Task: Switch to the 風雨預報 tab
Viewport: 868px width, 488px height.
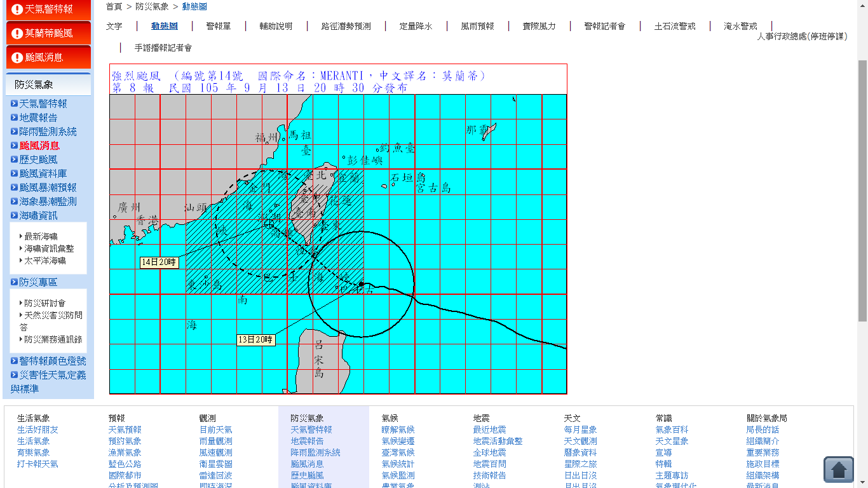Action: [477, 27]
